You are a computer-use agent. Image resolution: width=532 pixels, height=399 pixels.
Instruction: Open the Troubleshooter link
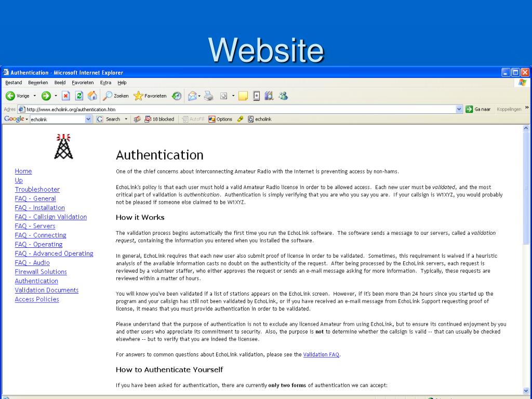pyautogui.click(x=37, y=189)
